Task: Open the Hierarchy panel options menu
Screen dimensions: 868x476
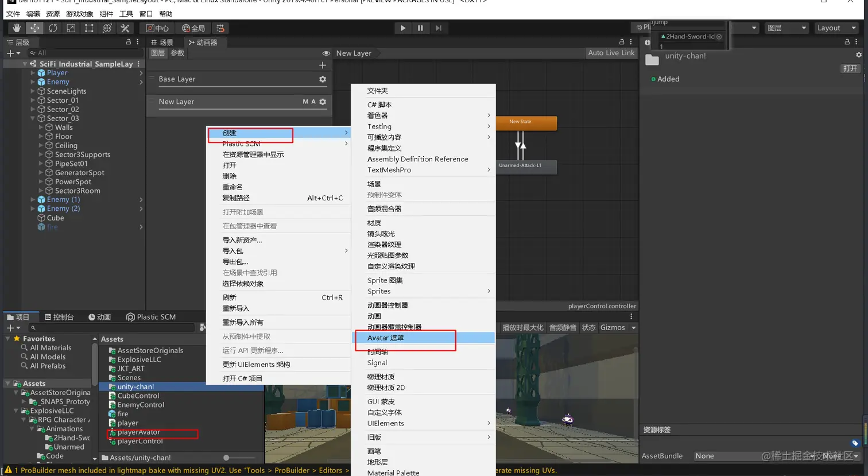Action: pos(137,42)
